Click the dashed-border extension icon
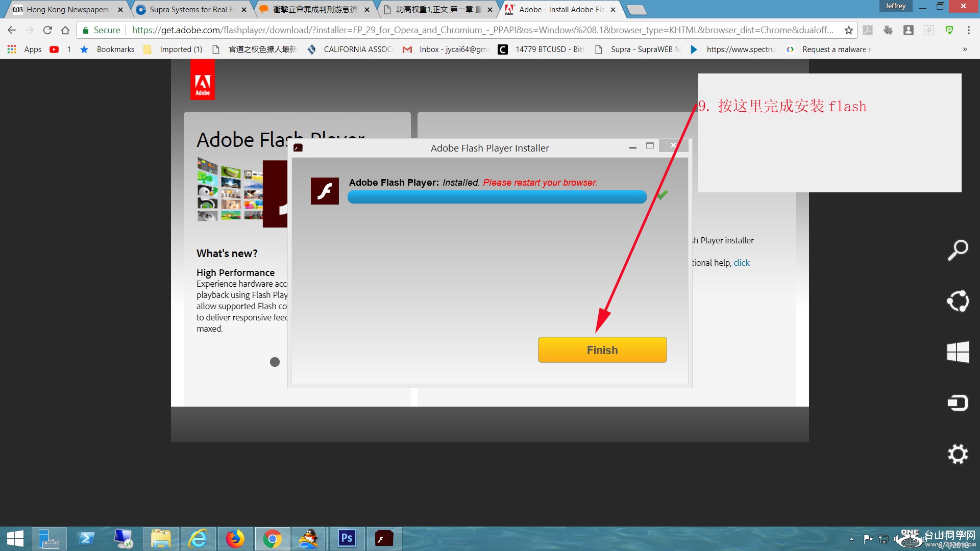The width and height of the screenshot is (980, 551). pos(929,30)
